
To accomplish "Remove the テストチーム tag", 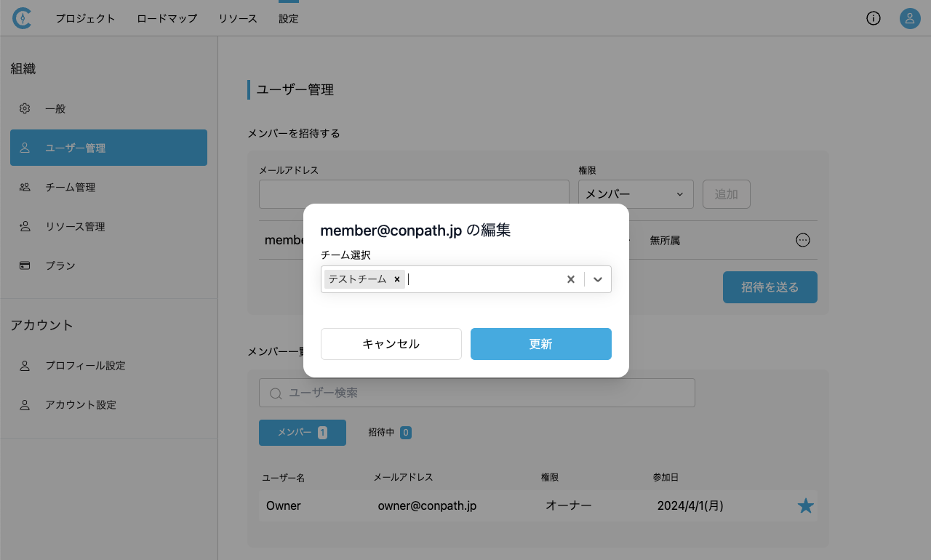I will click(397, 279).
